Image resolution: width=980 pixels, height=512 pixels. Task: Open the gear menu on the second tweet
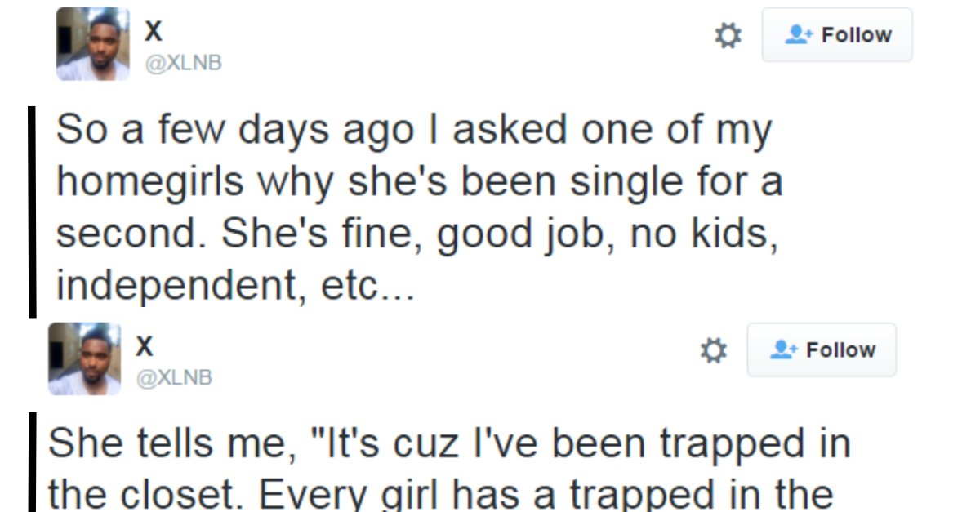click(713, 351)
